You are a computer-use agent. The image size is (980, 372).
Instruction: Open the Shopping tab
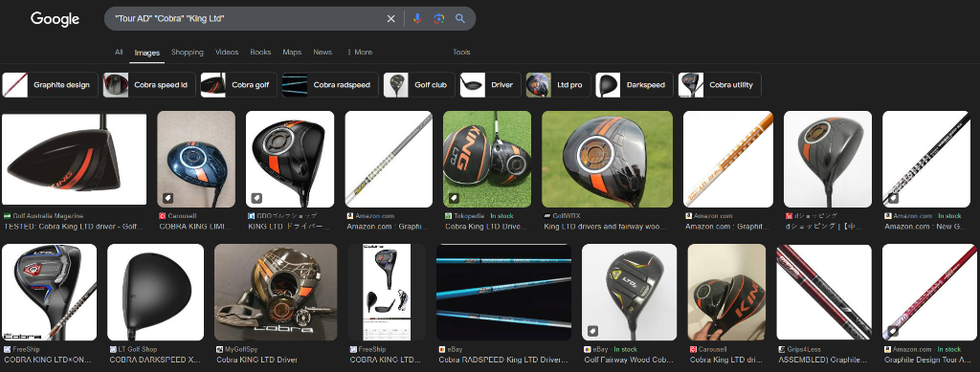(x=188, y=53)
